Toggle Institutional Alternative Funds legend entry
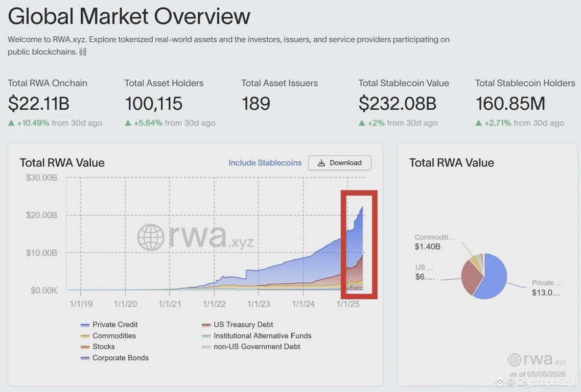 tap(257, 336)
